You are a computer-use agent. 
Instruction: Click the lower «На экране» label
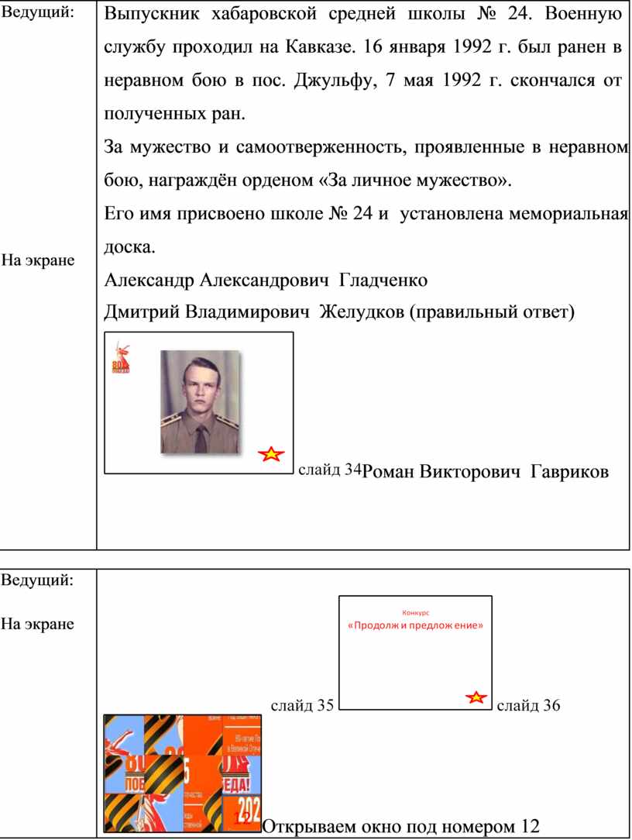(x=37, y=624)
